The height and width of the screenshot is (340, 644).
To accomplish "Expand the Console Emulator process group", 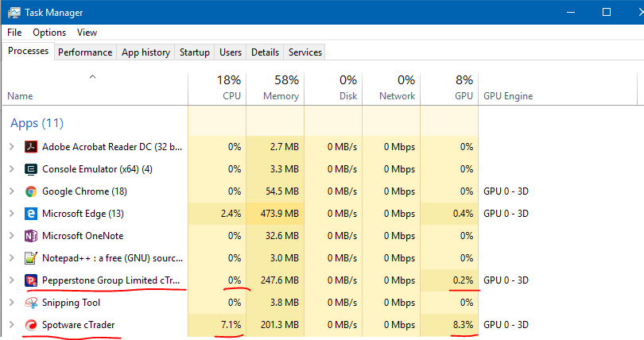I will pyautogui.click(x=12, y=169).
